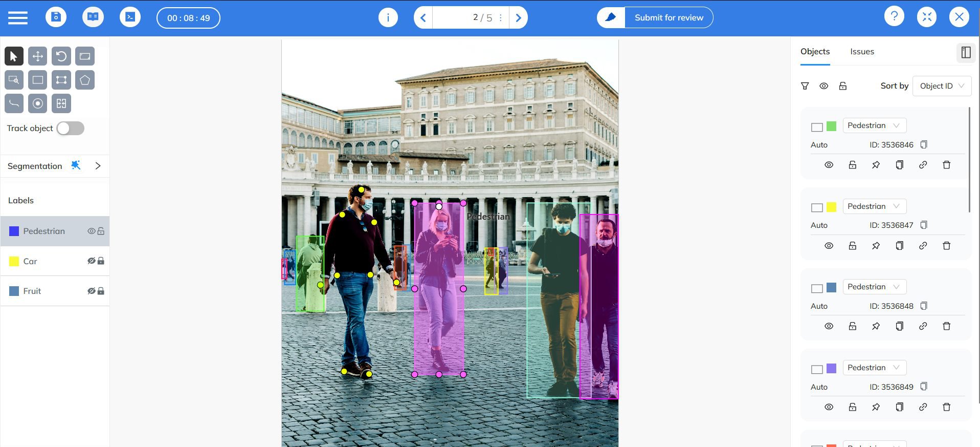The width and height of the screenshot is (980, 447).
Task: Open label dropdown for object 3536849
Action: (x=874, y=368)
